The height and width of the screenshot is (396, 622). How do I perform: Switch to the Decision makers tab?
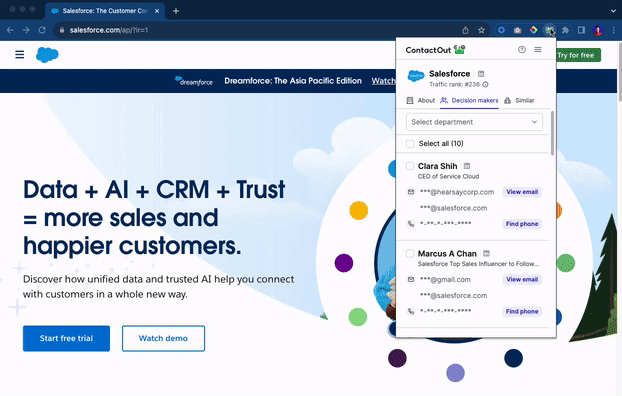[469, 101]
